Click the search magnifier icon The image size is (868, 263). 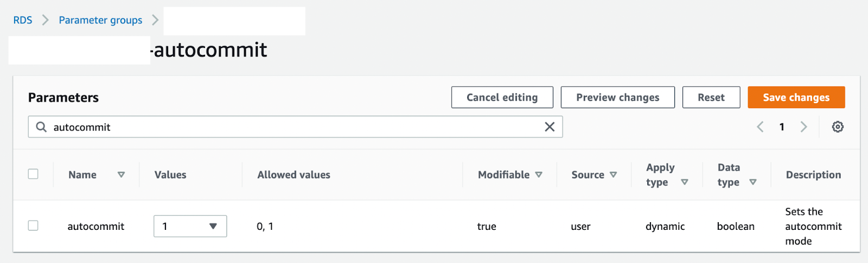click(41, 127)
